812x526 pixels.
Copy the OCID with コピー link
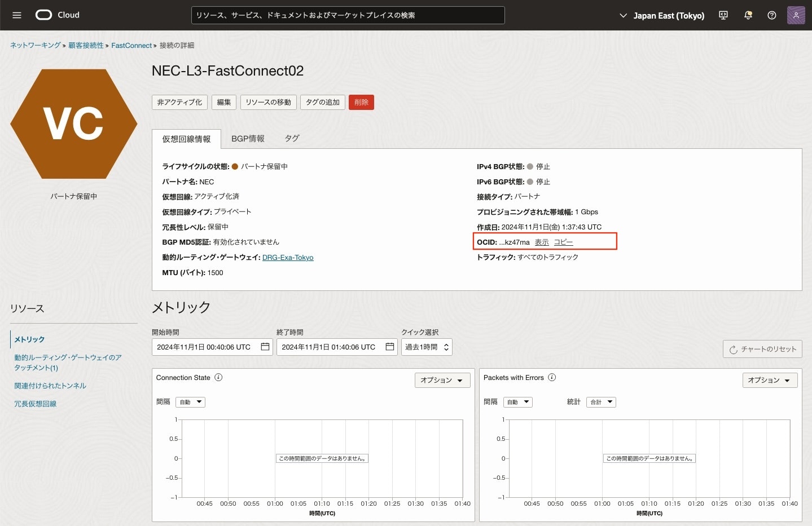pyautogui.click(x=563, y=242)
